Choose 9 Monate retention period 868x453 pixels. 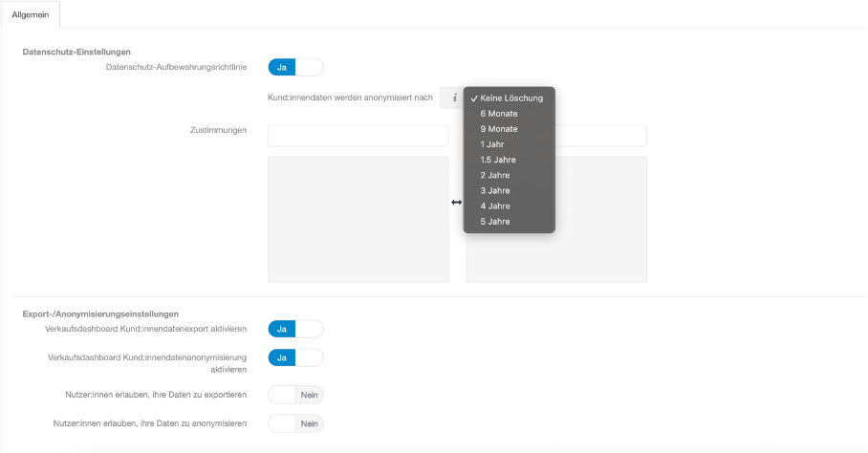point(510,129)
